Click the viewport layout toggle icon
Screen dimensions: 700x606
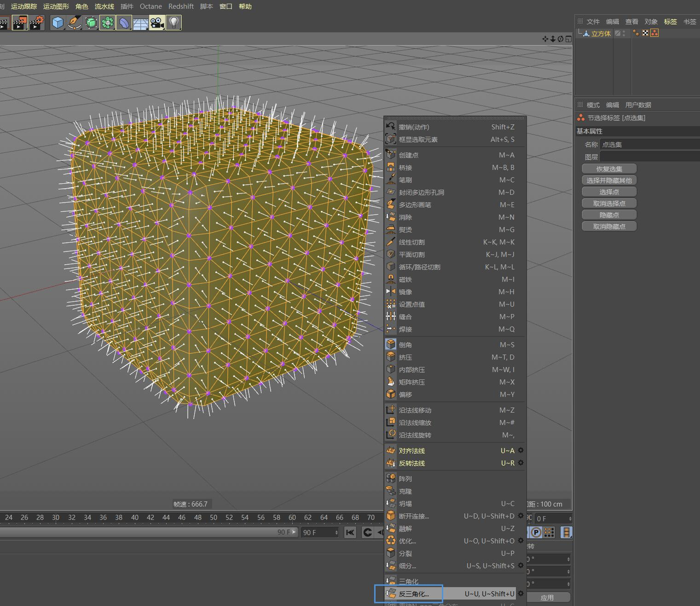tap(568, 39)
